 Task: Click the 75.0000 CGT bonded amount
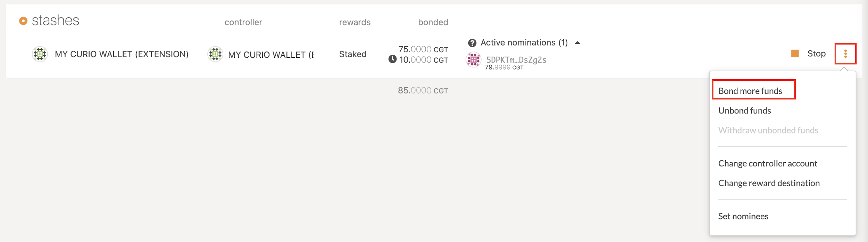click(x=423, y=49)
